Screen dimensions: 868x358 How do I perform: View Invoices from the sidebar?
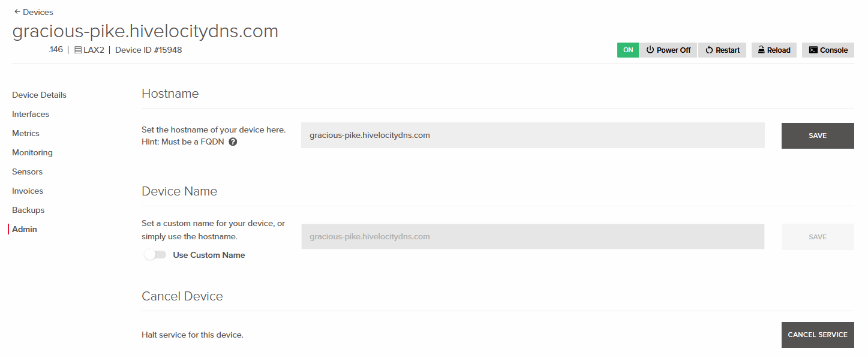click(28, 191)
